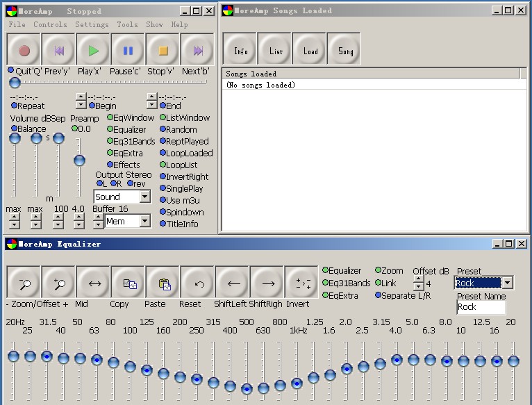Screen dimensions: 532x405
Task: Click the Record button icon
Action: click(24, 50)
